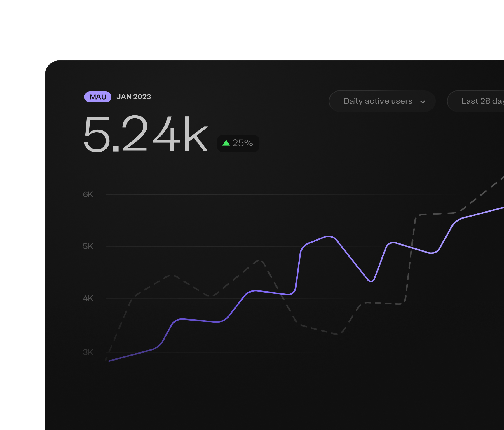504x430 pixels.
Task: Click the 5K y-axis label
Action: click(x=88, y=246)
